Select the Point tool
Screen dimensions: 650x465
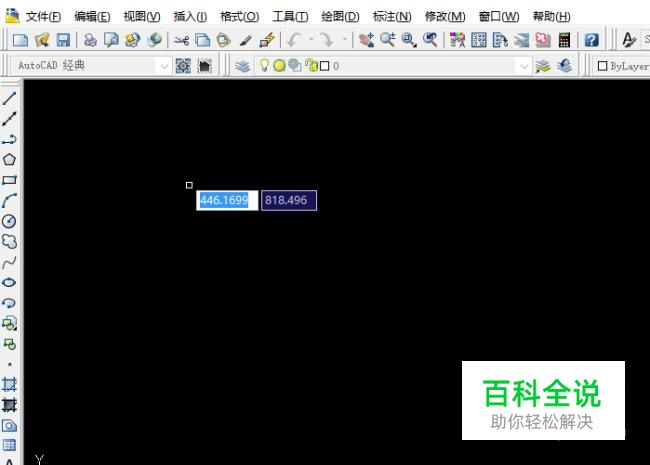click(x=9, y=364)
